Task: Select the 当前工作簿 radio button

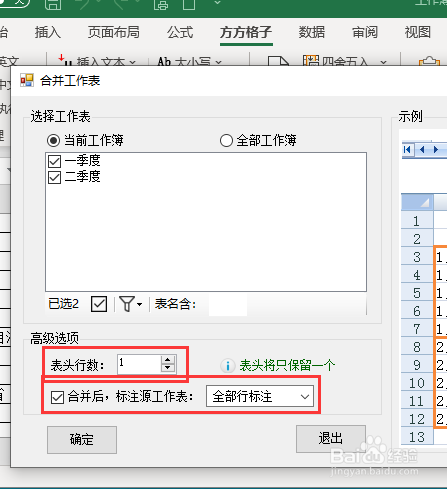Action: 53,140
